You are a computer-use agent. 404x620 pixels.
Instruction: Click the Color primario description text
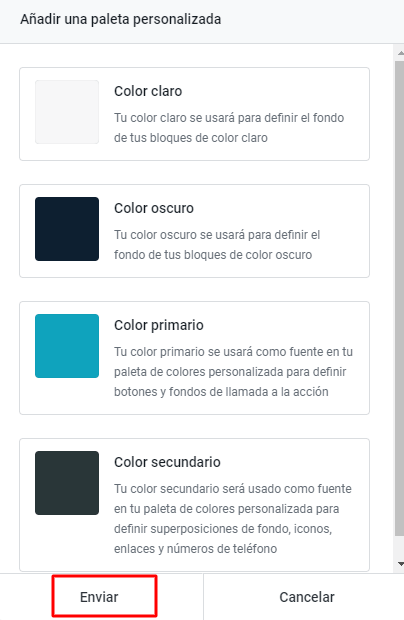click(233, 372)
